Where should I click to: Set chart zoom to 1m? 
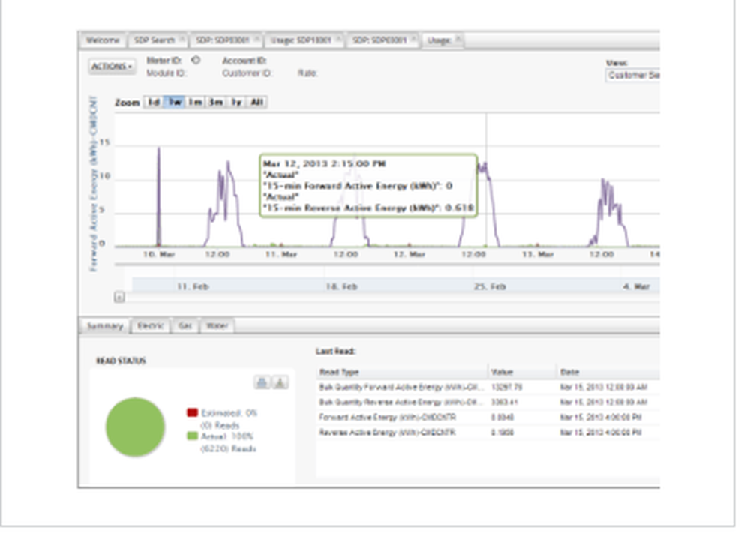[195, 102]
